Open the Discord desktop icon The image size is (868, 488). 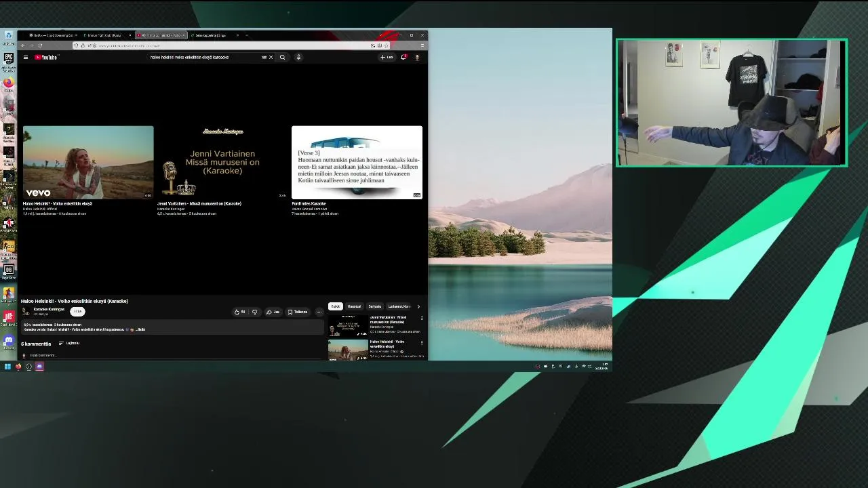(x=8, y=341)
